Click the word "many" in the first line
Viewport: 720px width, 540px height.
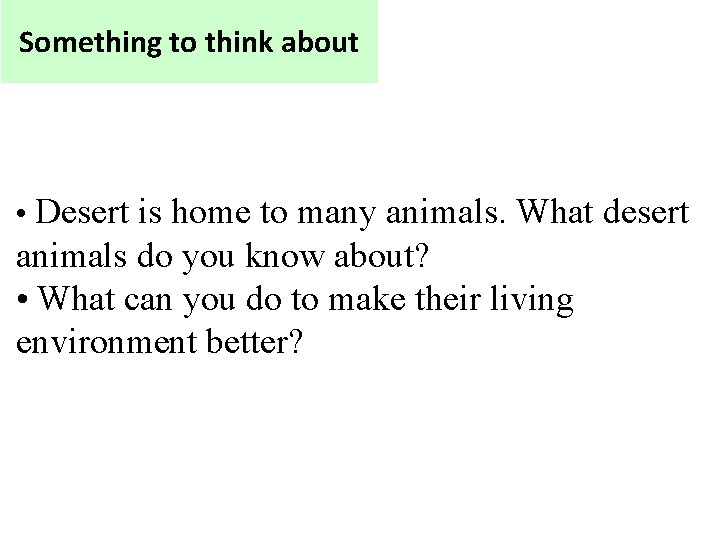[x=337, y=216]
